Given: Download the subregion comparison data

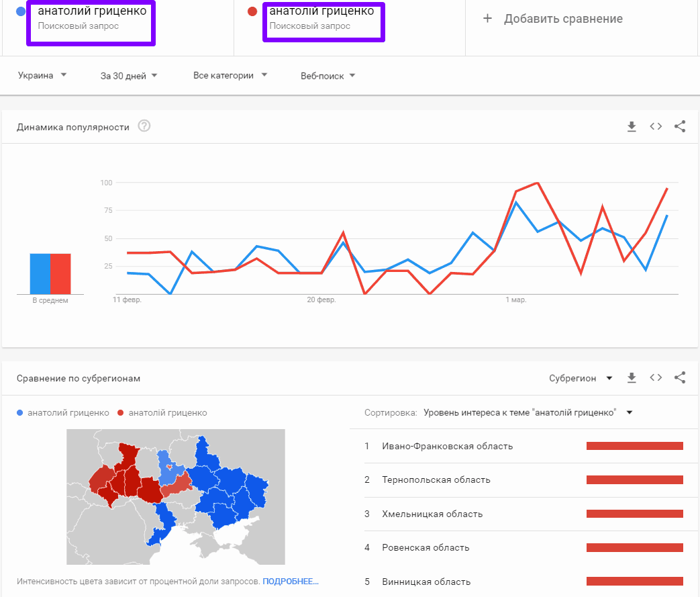Looking at the screenshot, I should pos(631,378).
